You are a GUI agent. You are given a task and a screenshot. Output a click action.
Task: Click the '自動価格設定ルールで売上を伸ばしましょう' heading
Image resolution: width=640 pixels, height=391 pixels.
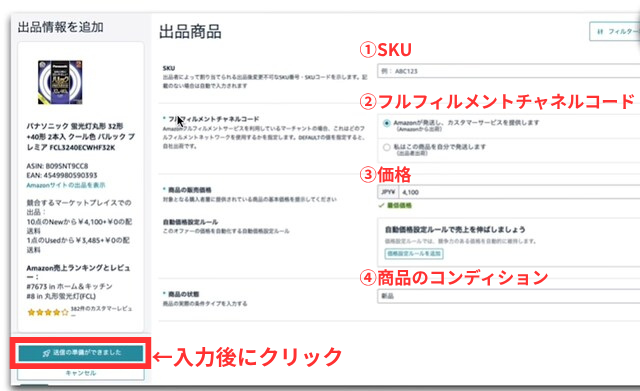(455, 230)
